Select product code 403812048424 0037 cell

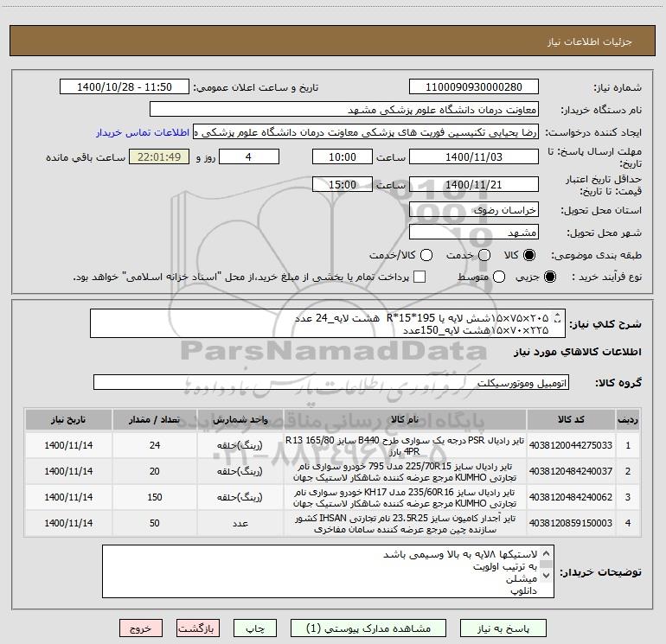coord(571,471)
